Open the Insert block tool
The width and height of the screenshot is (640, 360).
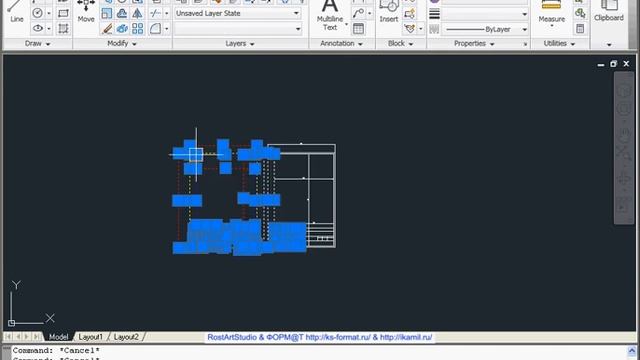[389, 11]
